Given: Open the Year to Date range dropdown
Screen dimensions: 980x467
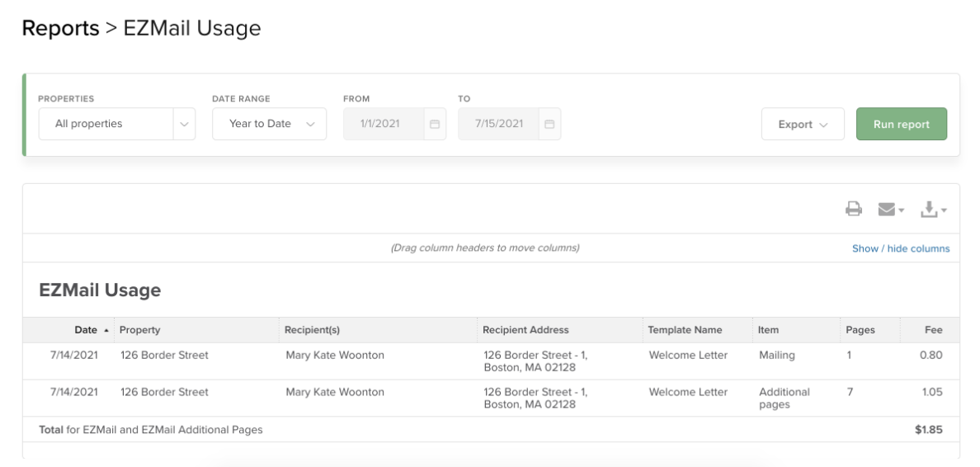Looking at the screenshot, I should [269, 124].
